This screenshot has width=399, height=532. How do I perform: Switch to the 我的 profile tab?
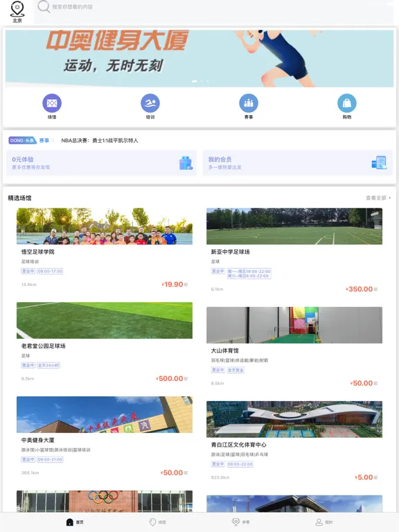click(x=324, y=522)
